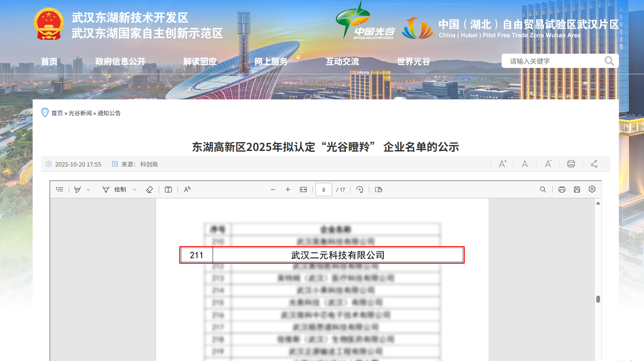This screenshot has width=644, height=361.
Task: Click the add text box icon
Action: (x=168, y=190)
